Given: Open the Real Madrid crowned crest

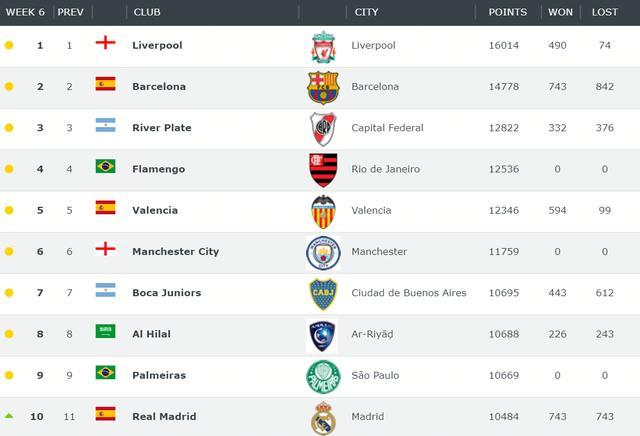Looking at the screenshot, I should click(323, 418).
